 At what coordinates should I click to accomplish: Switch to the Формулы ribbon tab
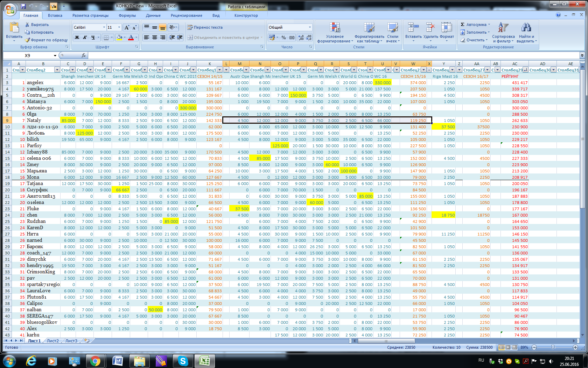click(x=127, y=15)
